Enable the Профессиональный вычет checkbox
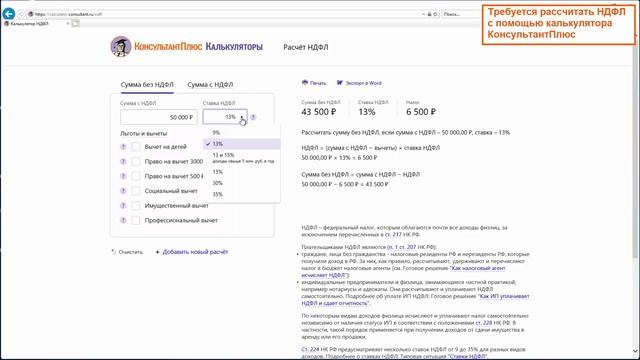Viewport: 640px width, 360px height. [136, 220]
